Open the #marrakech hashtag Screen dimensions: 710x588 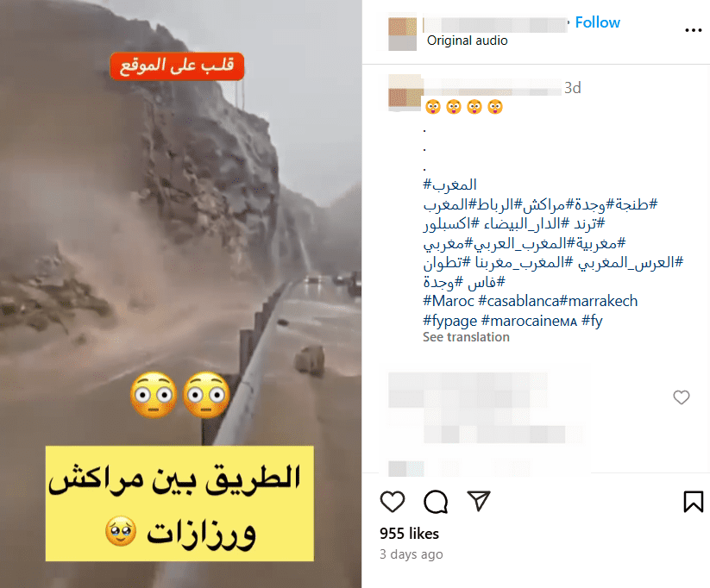click(x=599, y=301)
